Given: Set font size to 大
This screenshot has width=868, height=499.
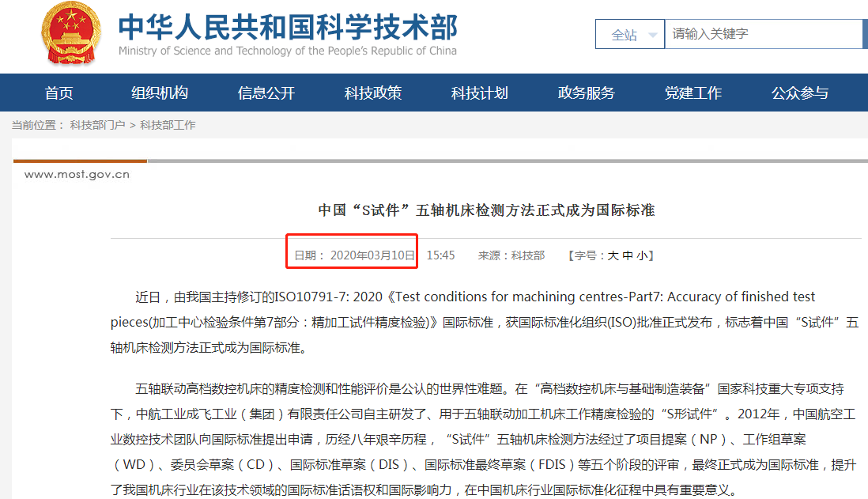Looking at the screenshot, I should point(613,255).
